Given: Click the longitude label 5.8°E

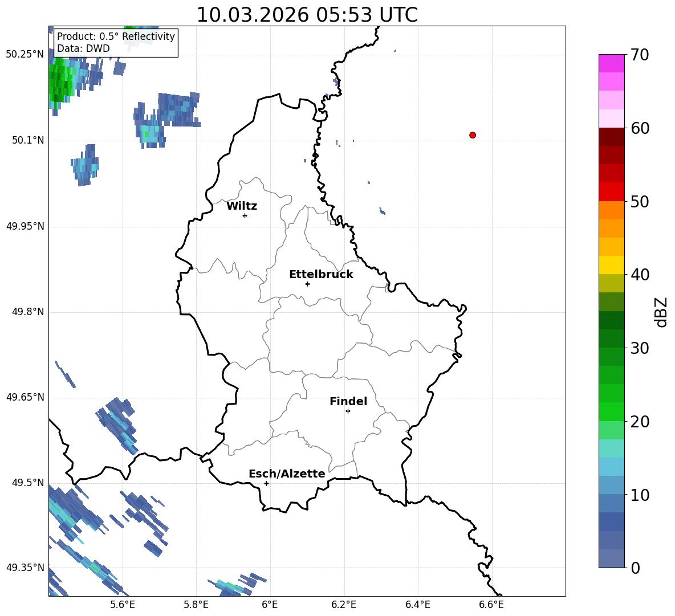Looking at the screenshot, I should coord(196,605).
